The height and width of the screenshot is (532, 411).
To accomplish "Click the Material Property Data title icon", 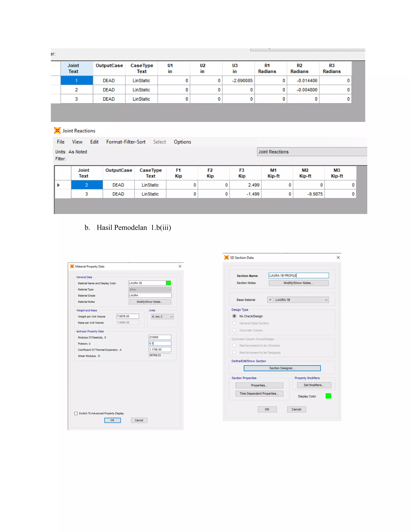I will (x=72, y=266).
